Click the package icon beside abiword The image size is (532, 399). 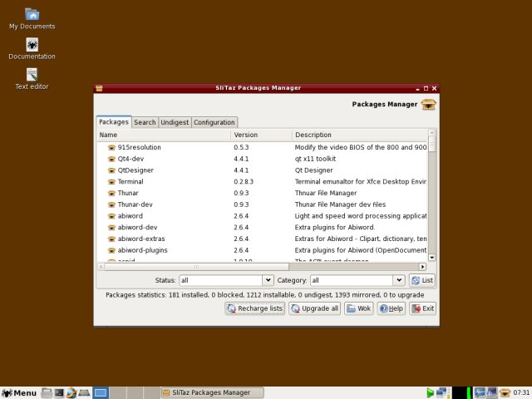pos(111,216)
